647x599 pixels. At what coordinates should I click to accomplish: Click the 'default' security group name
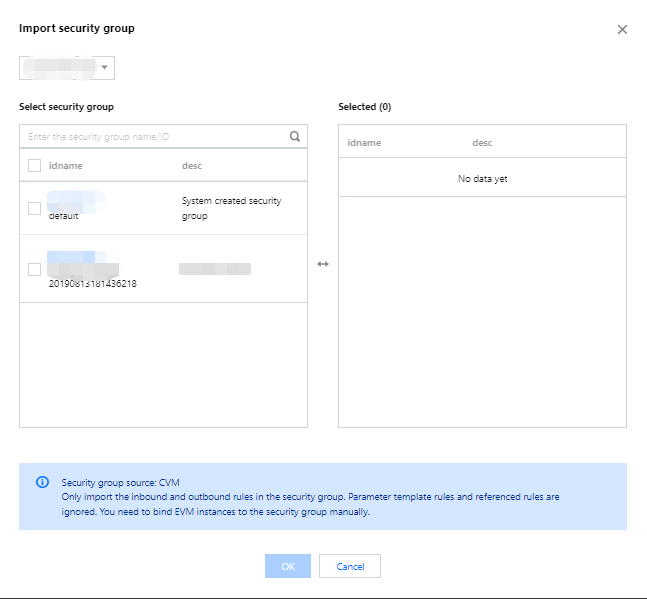(64, 216)
